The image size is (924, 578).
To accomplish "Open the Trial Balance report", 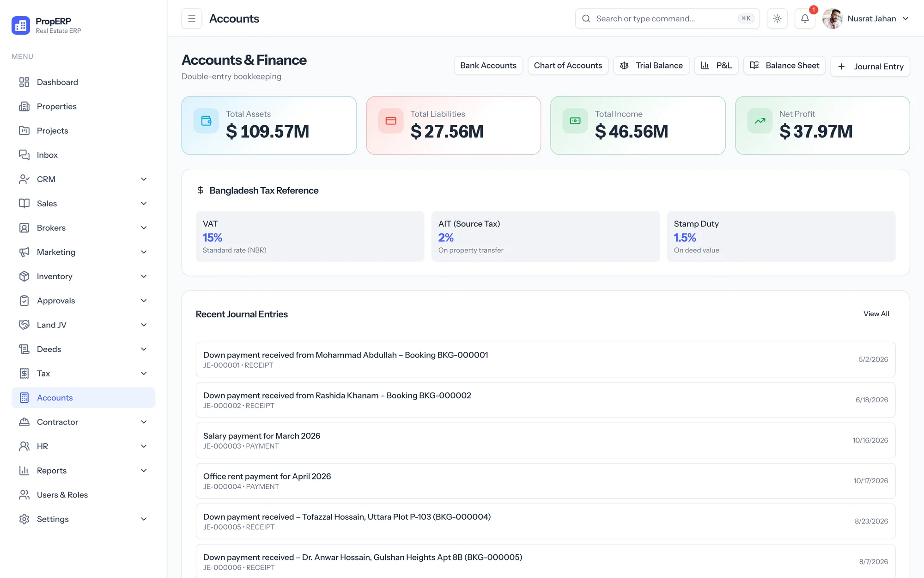I will click(x=651, y=66).
